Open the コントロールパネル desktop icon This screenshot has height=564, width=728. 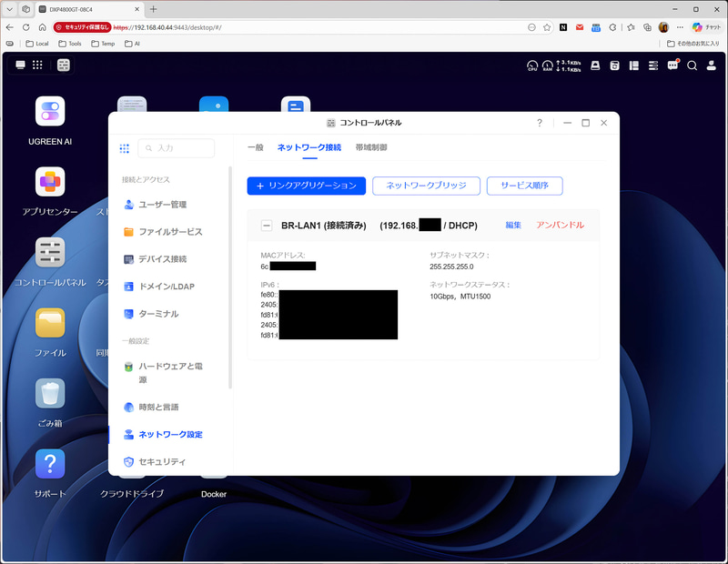pos(50,252)
